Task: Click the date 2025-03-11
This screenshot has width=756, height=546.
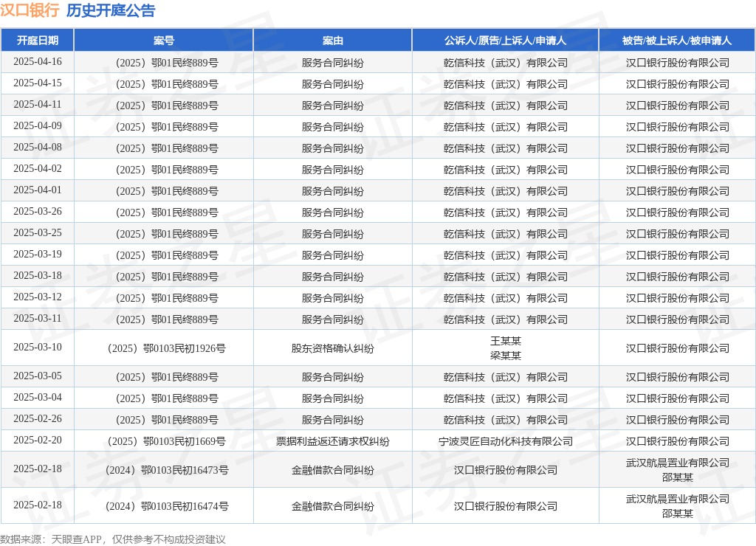Action: coord(38,319)
